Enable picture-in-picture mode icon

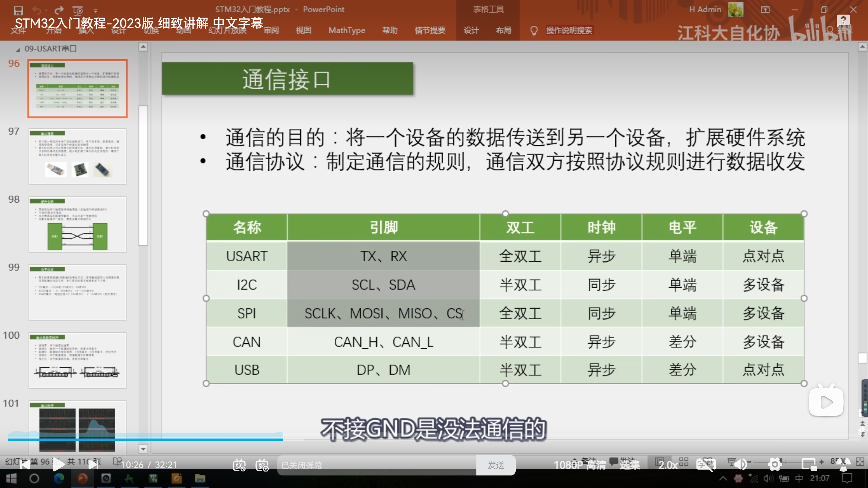point(809,465)
